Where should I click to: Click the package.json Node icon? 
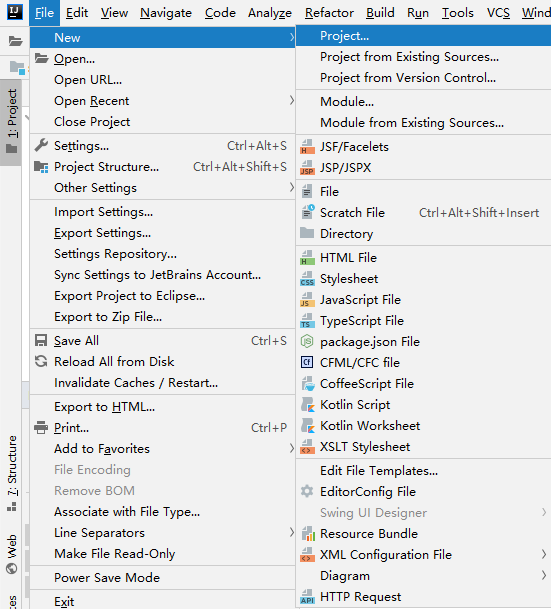[307, 341]
